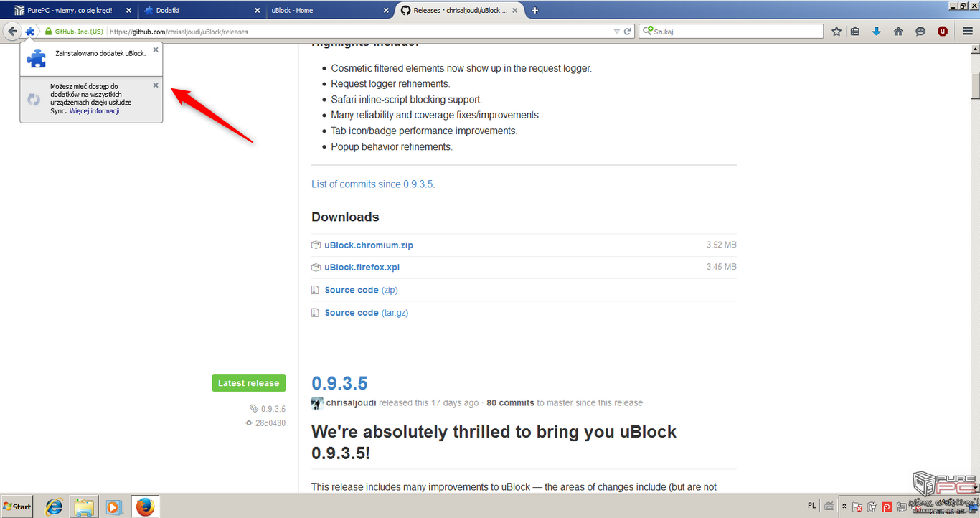Image resolution: width=980 pixels, height=518 pixels.
Task: Open the Windows Start button
Action: pyautogui.click(x=17, y=507)
